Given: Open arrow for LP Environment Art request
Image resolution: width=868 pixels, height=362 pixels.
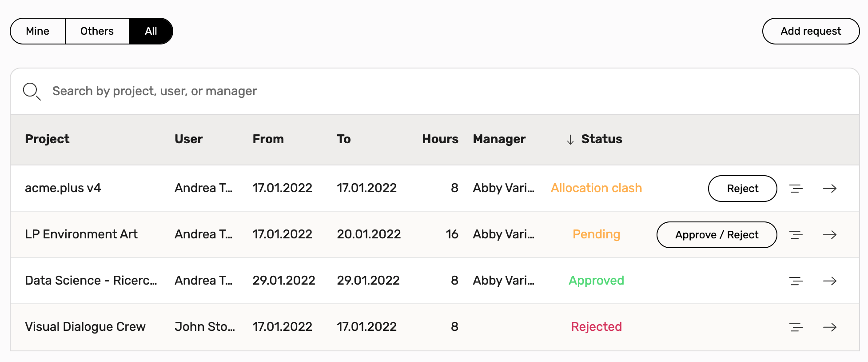Looking at the screenshot, I should [829, 235].
